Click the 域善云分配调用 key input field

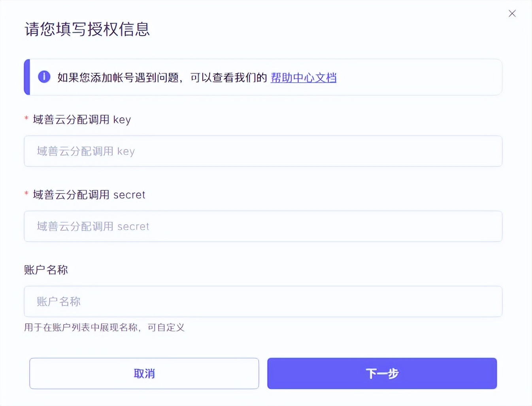263,151
